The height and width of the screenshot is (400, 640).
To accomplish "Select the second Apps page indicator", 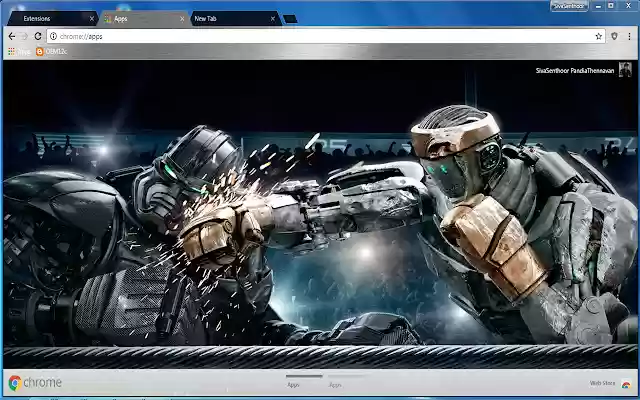I will click(x=346, y=381).
